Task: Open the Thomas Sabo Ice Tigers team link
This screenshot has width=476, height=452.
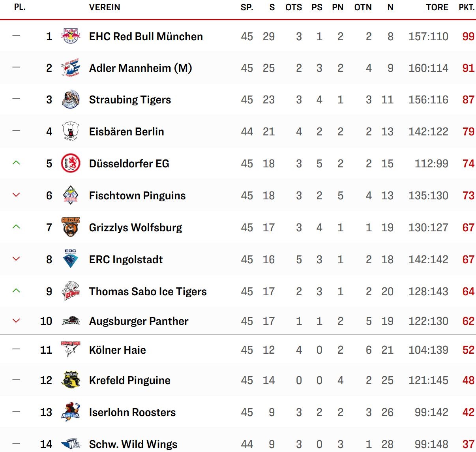Action: tap(148, 291)
